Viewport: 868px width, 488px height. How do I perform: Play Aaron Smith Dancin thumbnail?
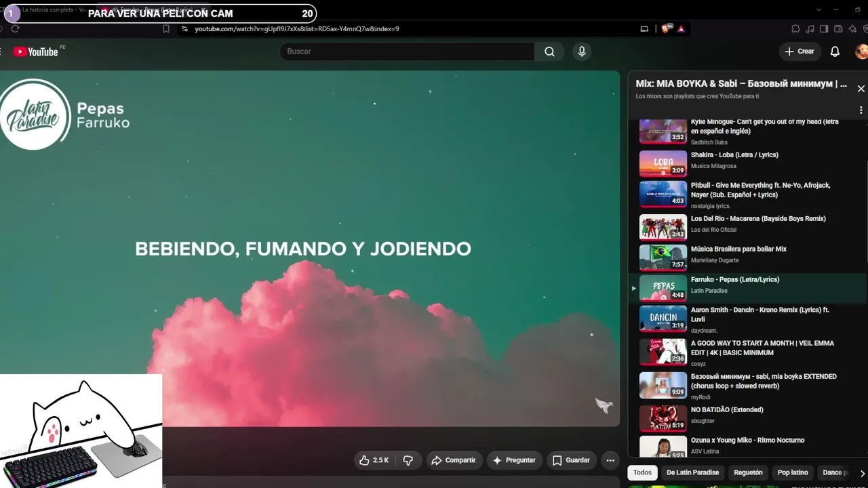(x=663, y=319)
